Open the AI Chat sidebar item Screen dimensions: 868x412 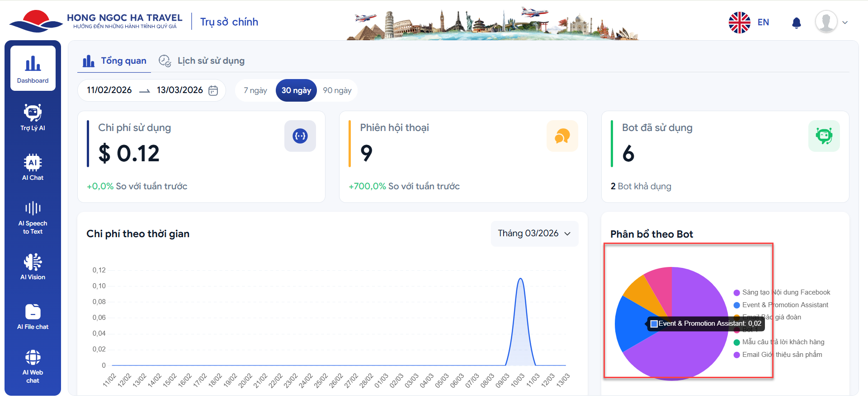pos(33,167)
